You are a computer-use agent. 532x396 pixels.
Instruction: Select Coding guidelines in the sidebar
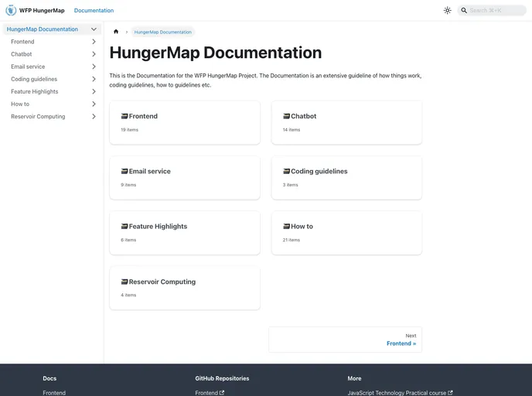click(34, 79)
